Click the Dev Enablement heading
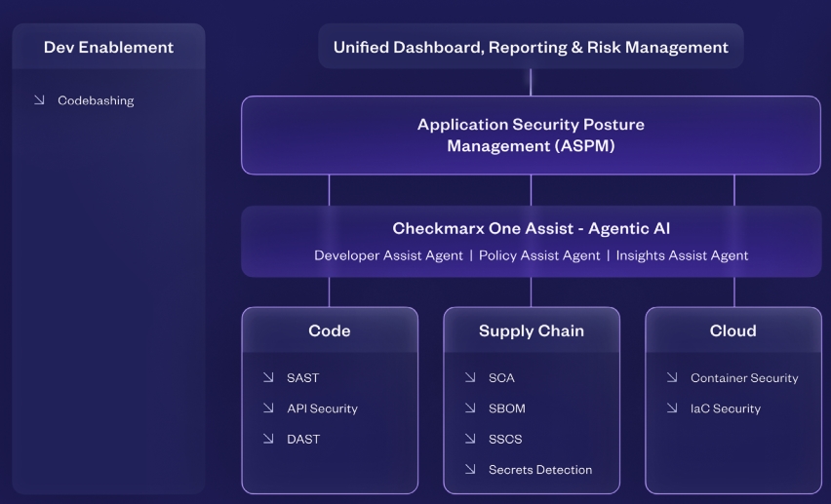 click(108, 47)
